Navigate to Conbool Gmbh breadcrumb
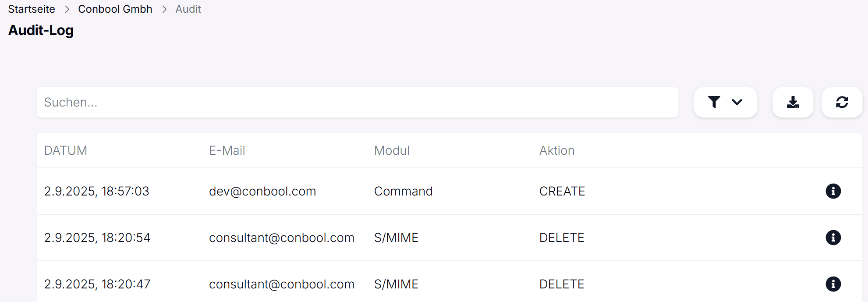 point(115,9)
